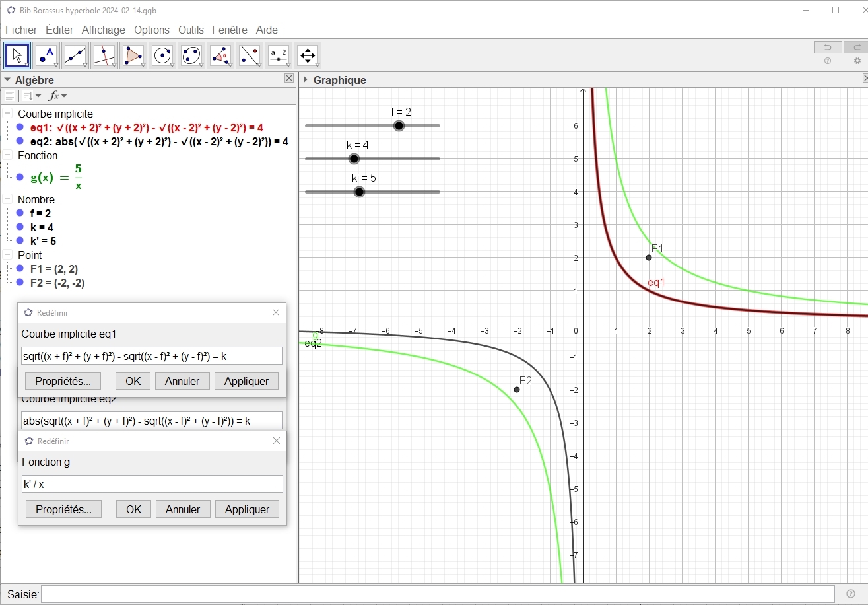Confirm eq1 redefinition with OK

pos(133,381)
